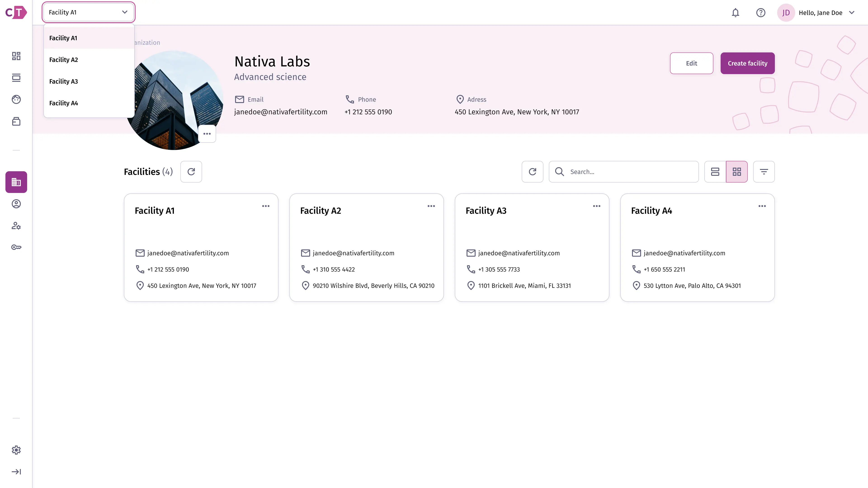Open the Facility A2 card options menu
868x488 pixels.
tap(431, 206)
